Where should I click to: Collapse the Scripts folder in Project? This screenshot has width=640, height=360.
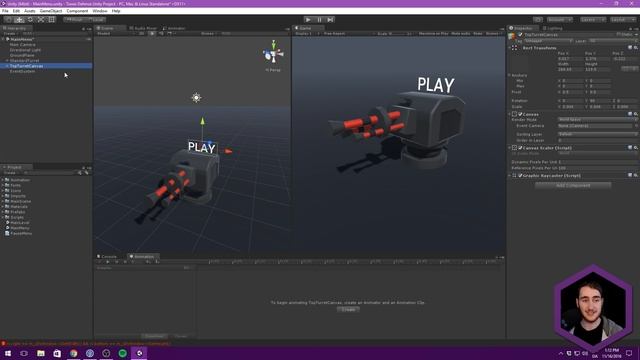pyautogui.click(x=3, y=217)
